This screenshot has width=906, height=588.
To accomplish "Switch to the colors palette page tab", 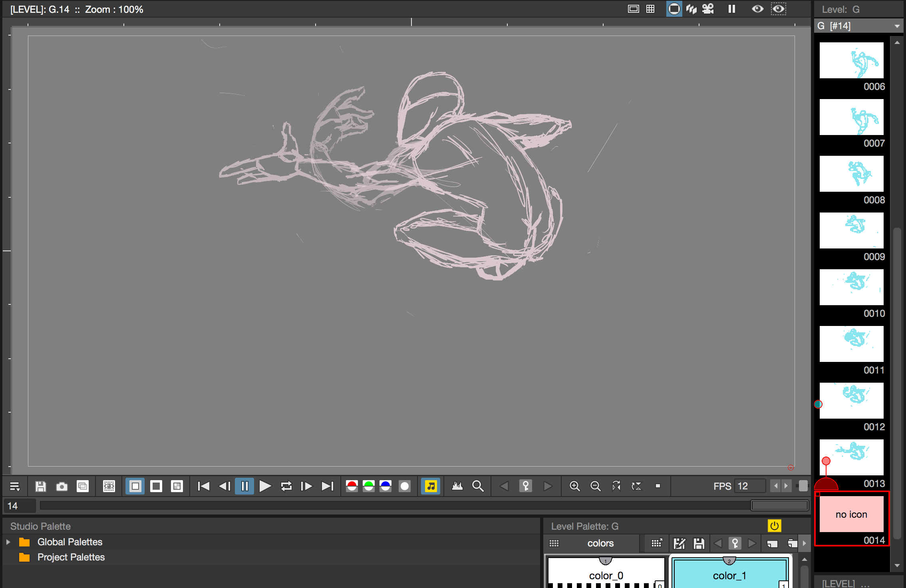I will pos(600,543).
